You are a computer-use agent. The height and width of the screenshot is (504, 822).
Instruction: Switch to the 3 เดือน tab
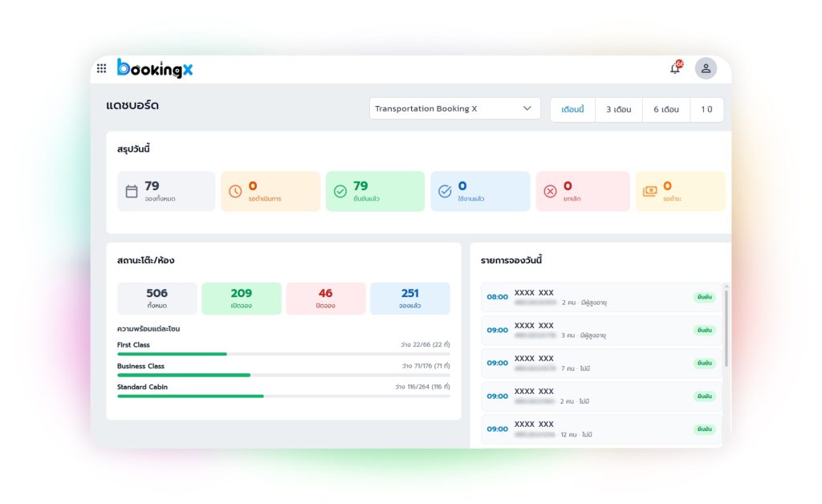coord(618,110)
